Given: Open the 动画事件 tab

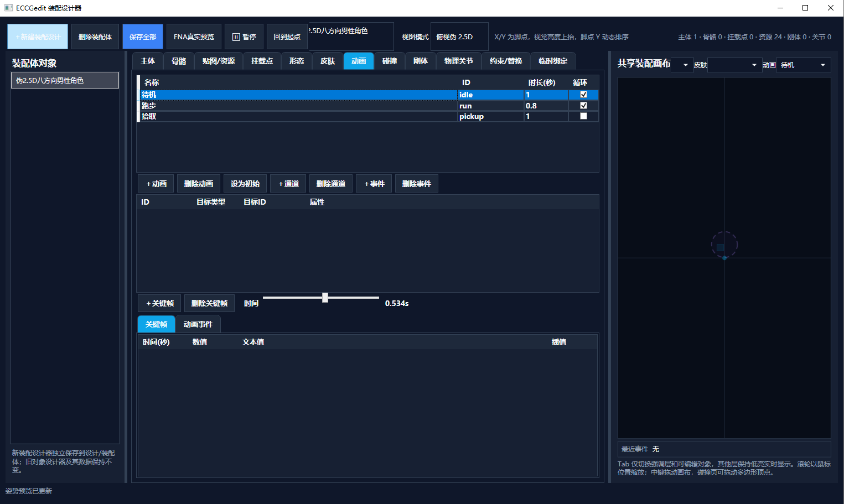Looking at the screenshot, I should [198, 324].
